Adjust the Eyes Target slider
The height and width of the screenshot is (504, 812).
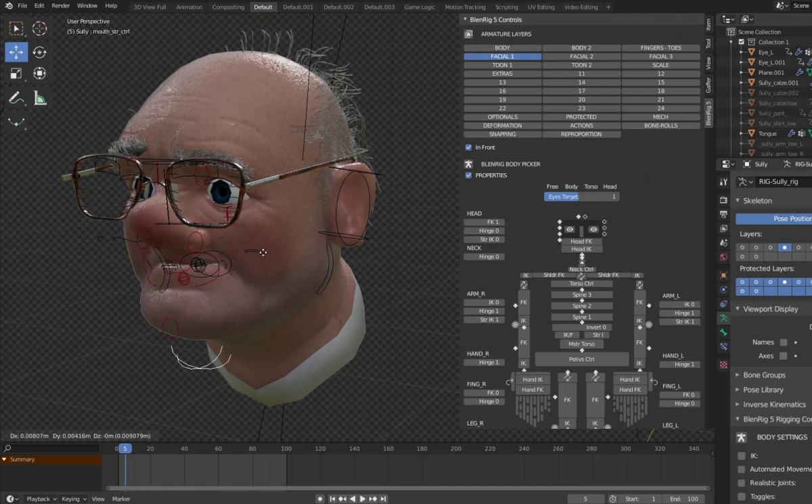(581, 196)
